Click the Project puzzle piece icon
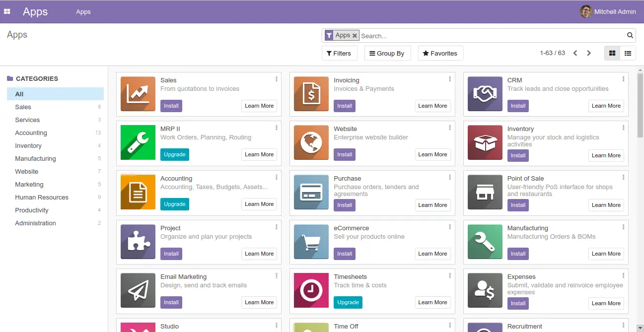644x332 pixels. click(138, 242)
